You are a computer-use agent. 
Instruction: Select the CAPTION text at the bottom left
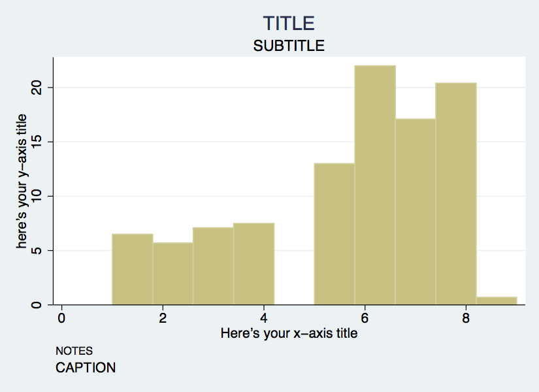[x=86, y=368]
